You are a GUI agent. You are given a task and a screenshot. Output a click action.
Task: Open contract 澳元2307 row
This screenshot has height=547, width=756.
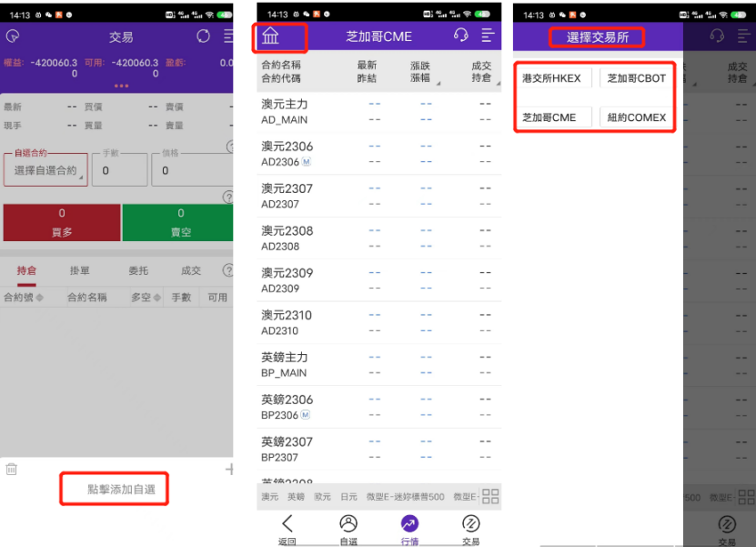click(379, 196)
